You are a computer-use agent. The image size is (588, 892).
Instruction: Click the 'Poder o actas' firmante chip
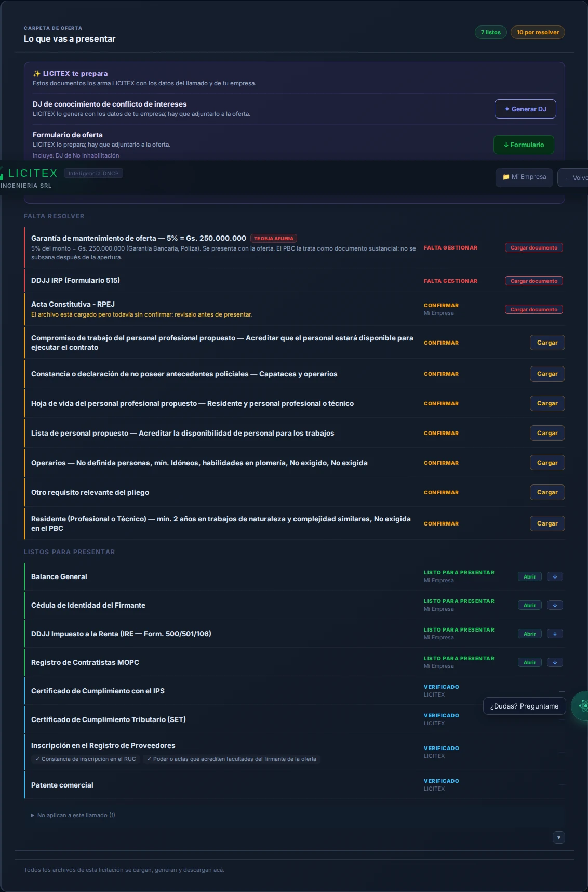click(232, 759)
